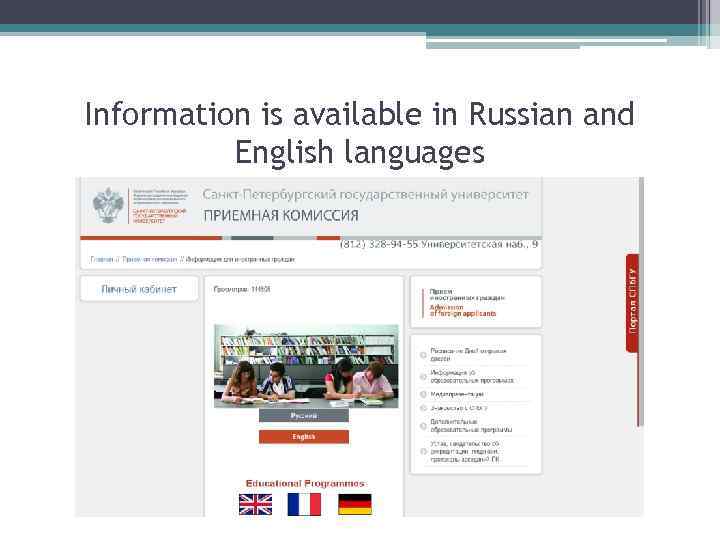
Task: Open the second sidebar item about образовательных программах
Action: coord(472,377)
